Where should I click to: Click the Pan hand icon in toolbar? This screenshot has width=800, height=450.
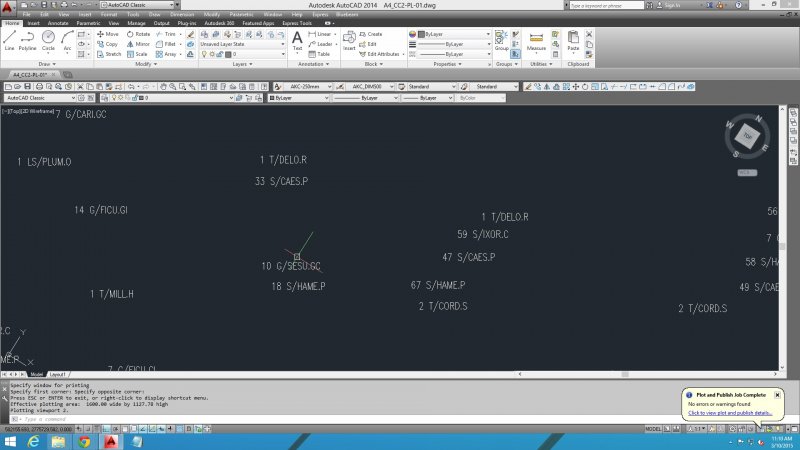(x=163, y=87)
